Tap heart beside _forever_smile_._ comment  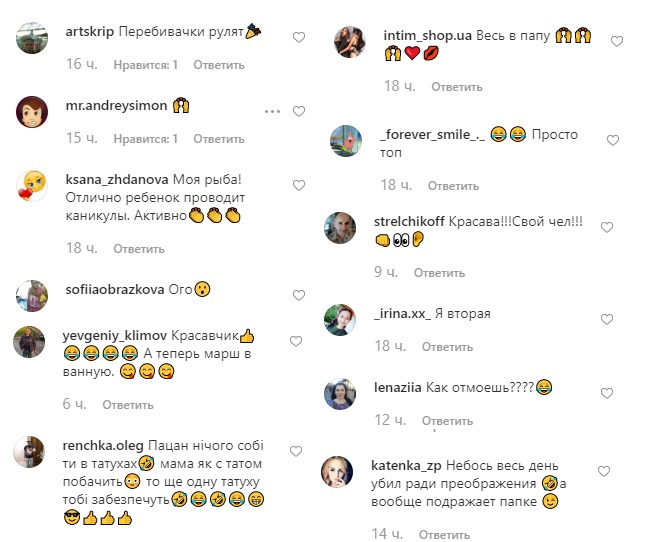pyautogui.click(x=613, y=140)
